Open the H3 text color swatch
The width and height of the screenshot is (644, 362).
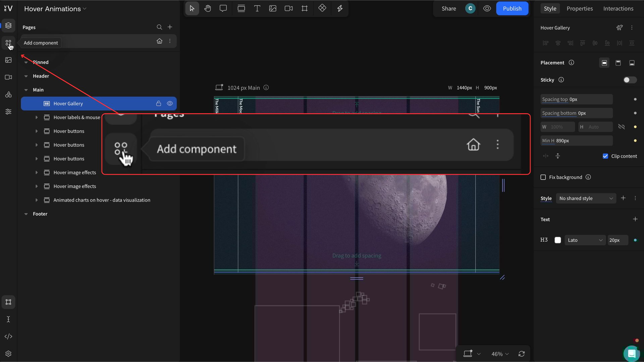(558, 240)
